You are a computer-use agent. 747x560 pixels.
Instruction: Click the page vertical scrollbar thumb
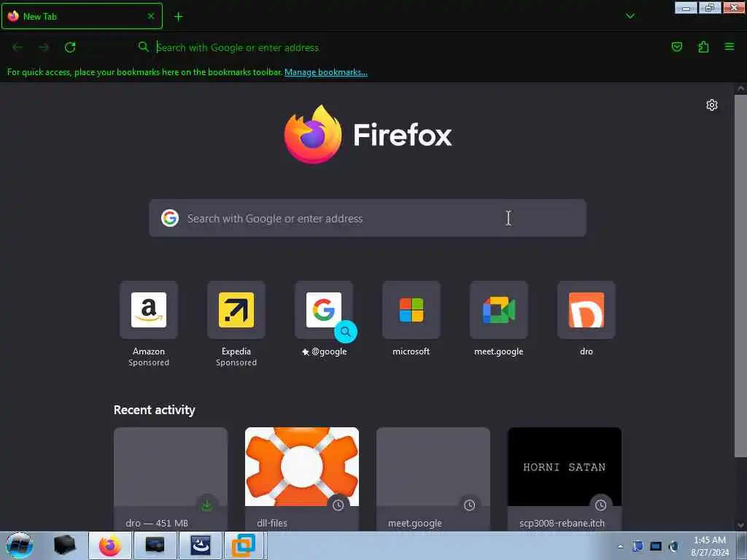click(x=740, y=276)
